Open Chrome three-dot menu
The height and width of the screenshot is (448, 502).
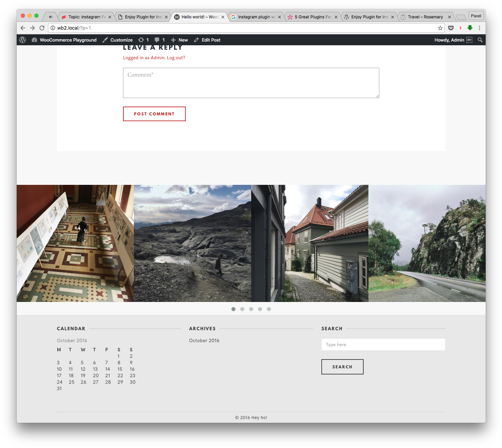pos(480,28)
